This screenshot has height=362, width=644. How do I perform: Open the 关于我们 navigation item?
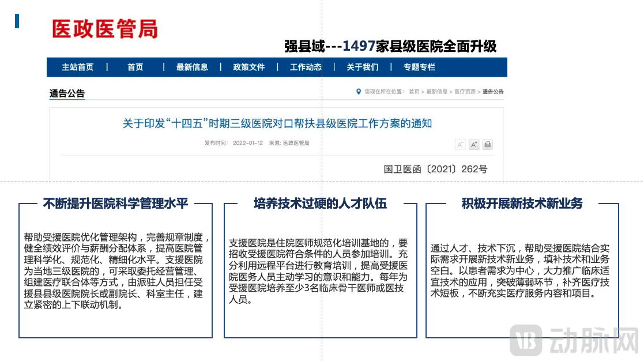(362, 67)
